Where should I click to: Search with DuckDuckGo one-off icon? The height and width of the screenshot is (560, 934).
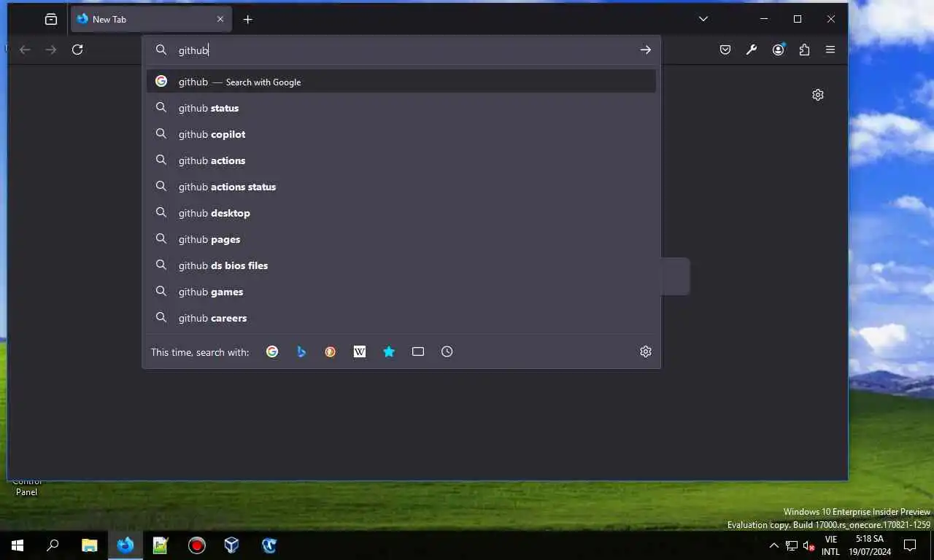click(x=331, y=351)
